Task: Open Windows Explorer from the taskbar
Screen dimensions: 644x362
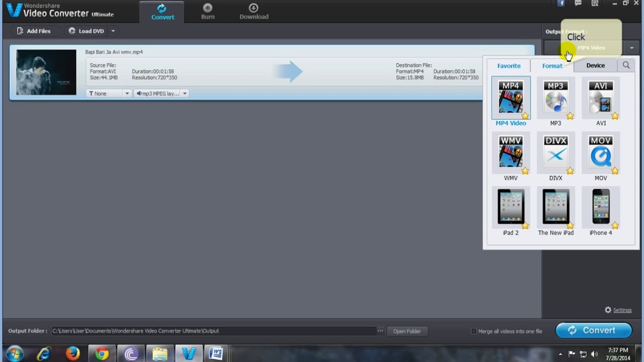Action: point(160,354)
